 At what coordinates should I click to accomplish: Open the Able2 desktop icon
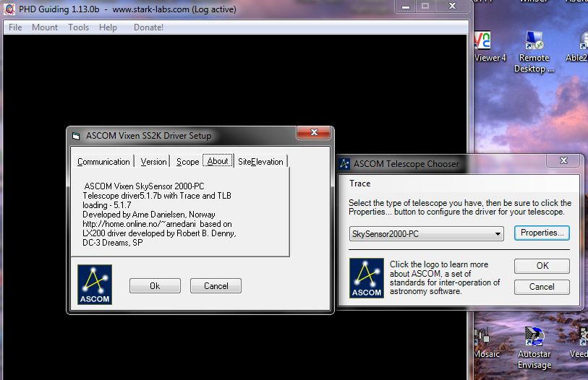pos(577,46)
